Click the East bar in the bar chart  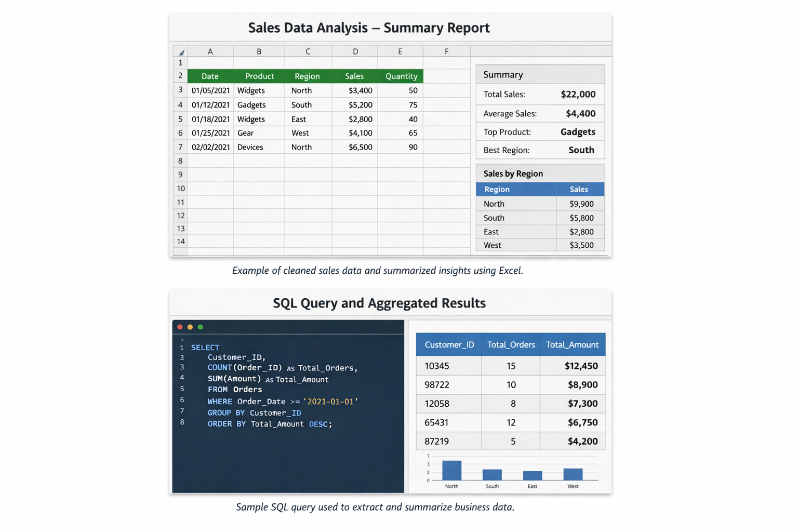pos(532,475)
